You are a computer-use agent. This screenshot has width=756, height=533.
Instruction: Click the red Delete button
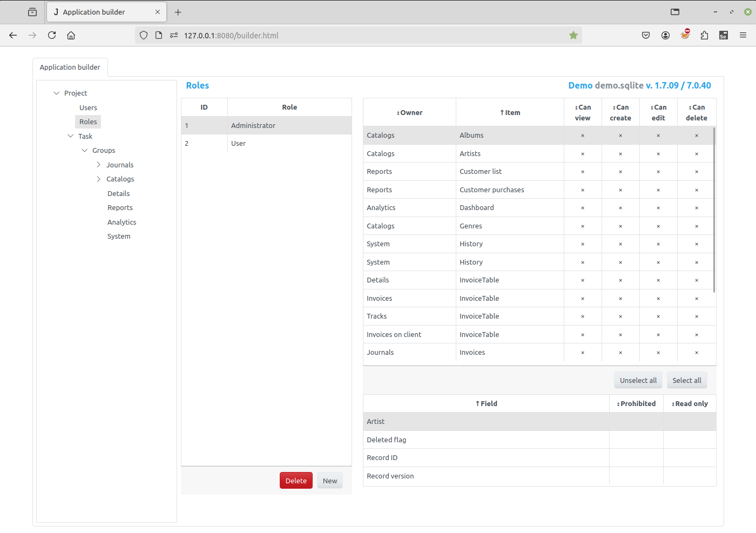tap(296, 481)
